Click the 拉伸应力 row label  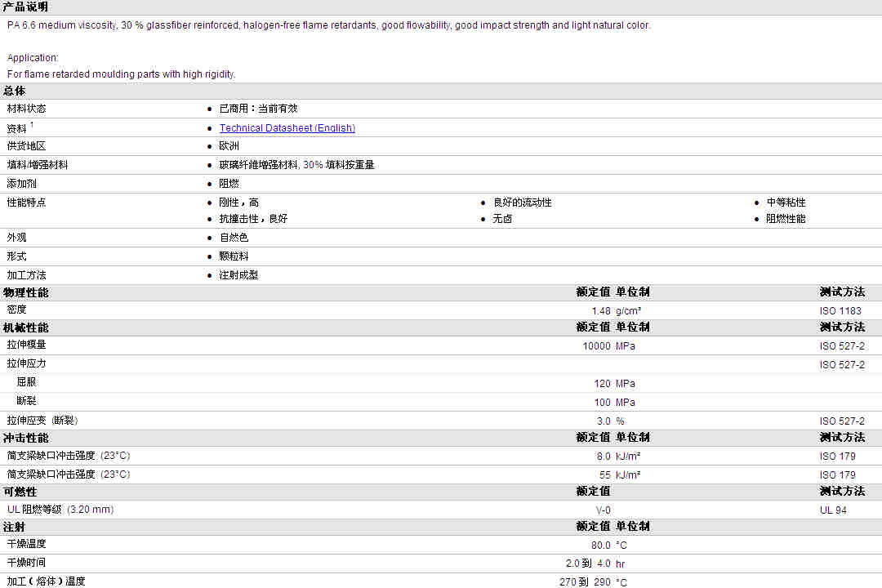point(26,364)
